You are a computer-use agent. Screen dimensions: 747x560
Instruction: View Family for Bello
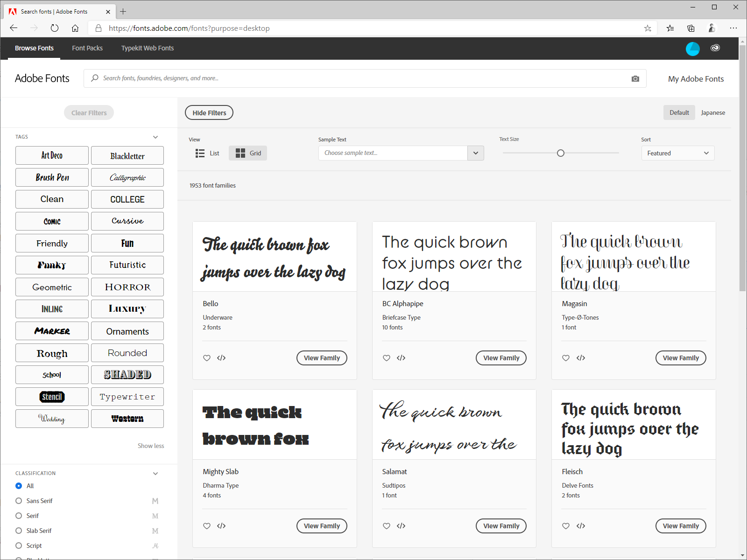click(x=322, y=358)
